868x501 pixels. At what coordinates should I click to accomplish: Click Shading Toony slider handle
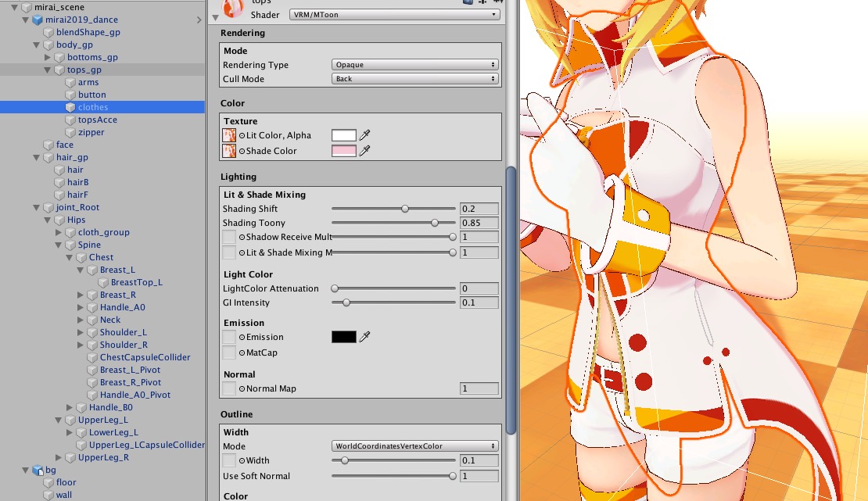pos(435,223)
